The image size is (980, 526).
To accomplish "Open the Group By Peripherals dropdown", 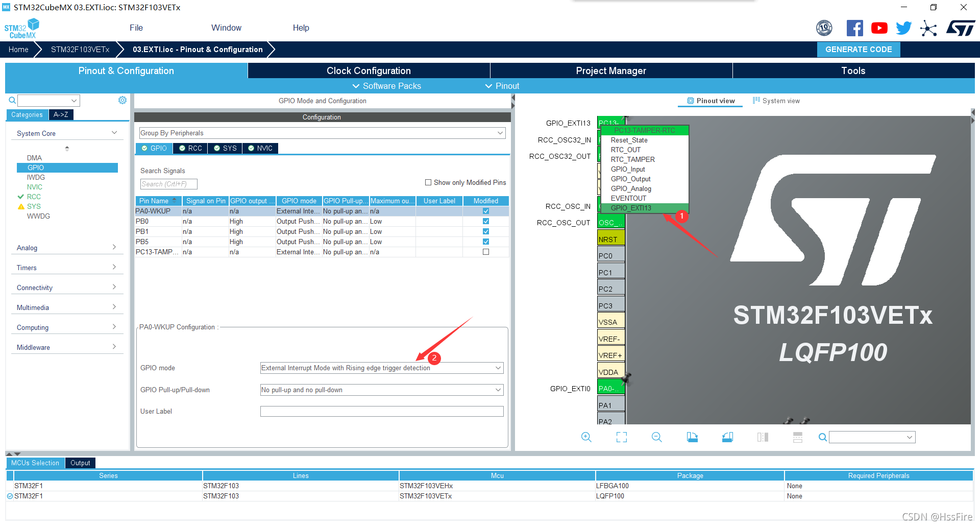I will click(322, 133).
